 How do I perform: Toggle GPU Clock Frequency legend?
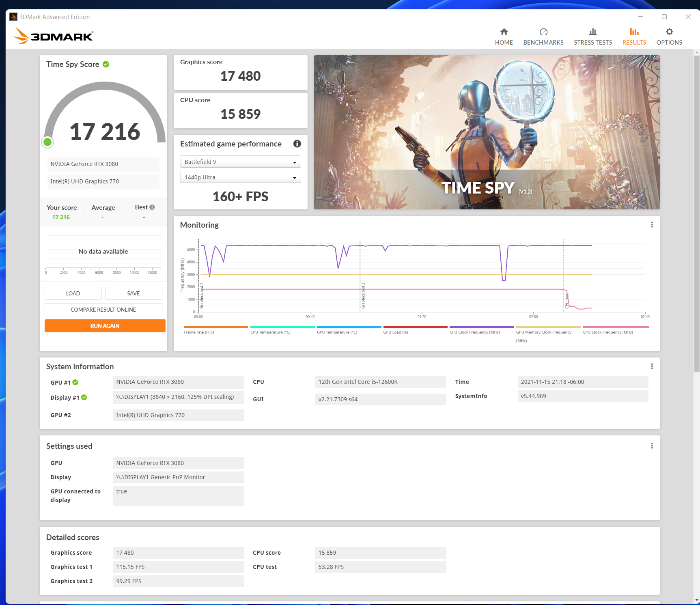pos(616,330)
